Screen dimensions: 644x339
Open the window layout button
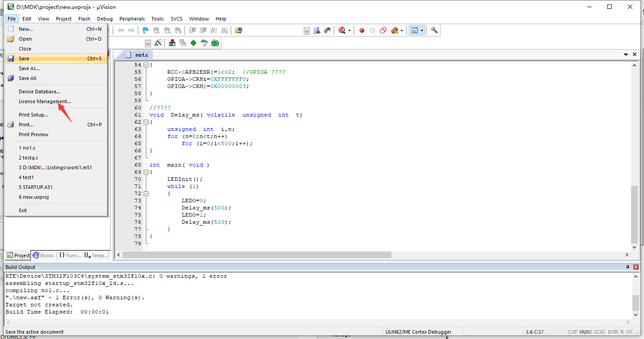click(x=415, y=30)
